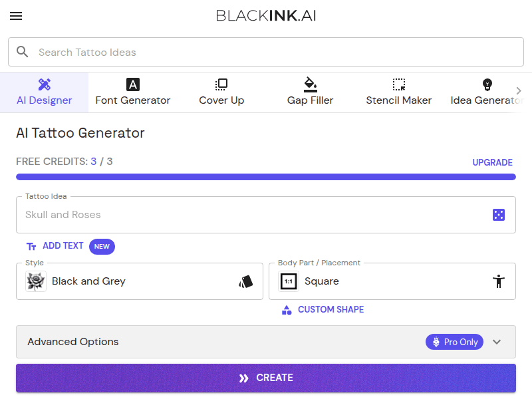The width and height of the screenshot is (532, 399).
Task: Open the Style dropdown showing Black and Grey
Action: (x=140, y=281)
